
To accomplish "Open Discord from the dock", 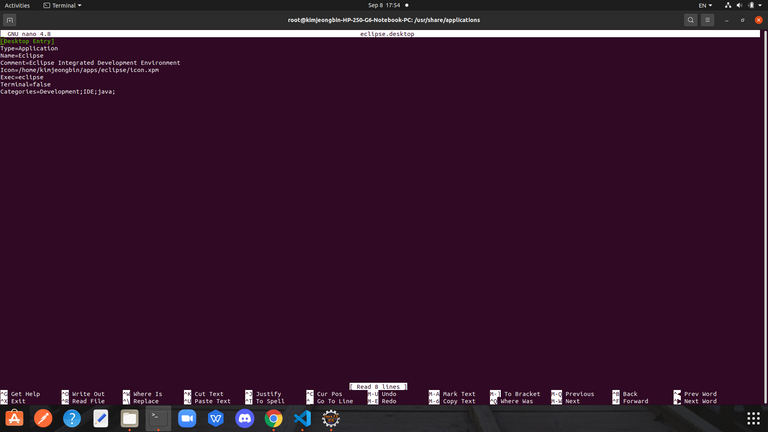I will point(244,419).
